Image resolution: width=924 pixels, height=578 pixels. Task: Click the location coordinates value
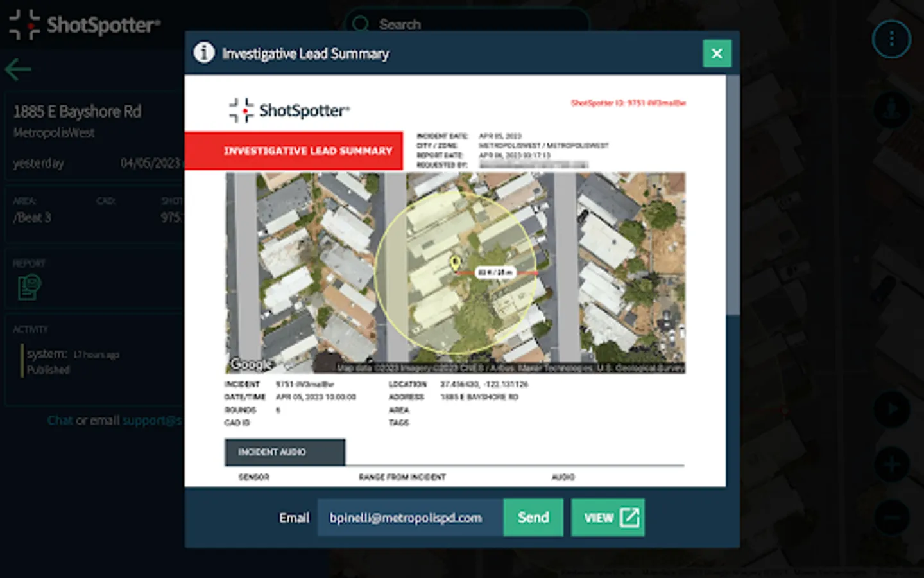pyautogui.click(x=484, y=384)
